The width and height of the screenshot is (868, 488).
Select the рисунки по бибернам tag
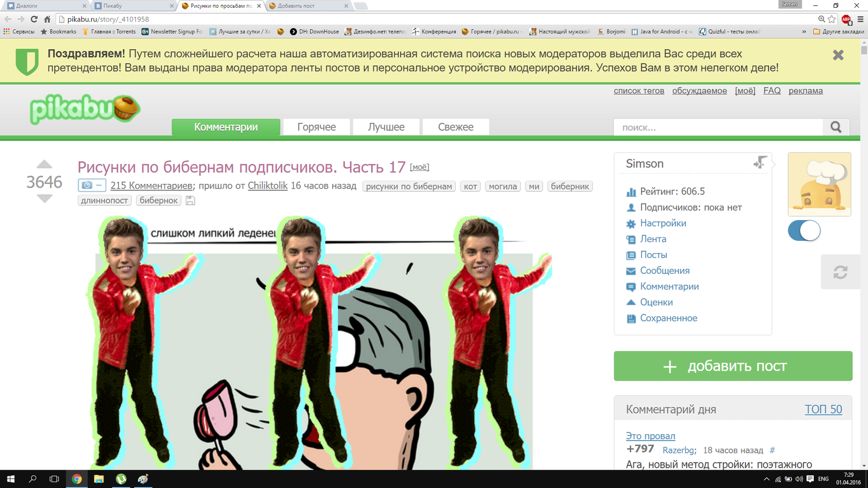[409, 186]
